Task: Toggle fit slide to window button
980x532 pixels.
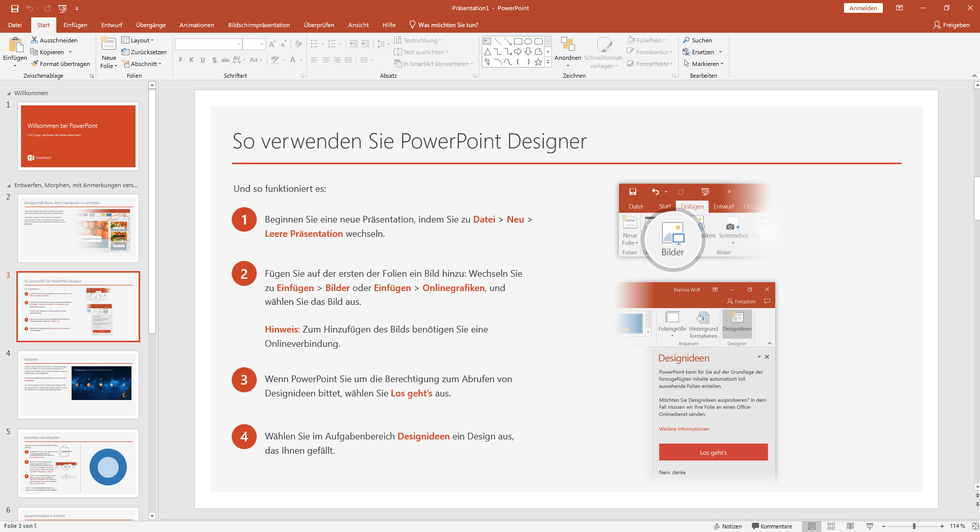Action: [x=975, y=526]
